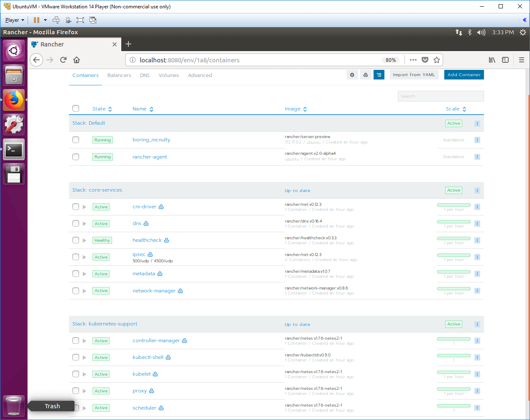Image resolution: width=530 pixels, height=420 pixels.
Task: Open the metadata row action menu
Action: click(477, 274)
